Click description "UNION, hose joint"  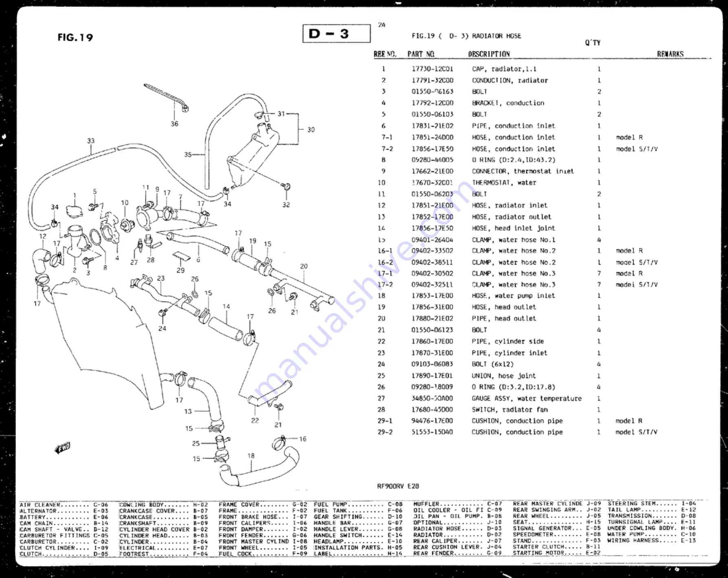tap(504, 376)
